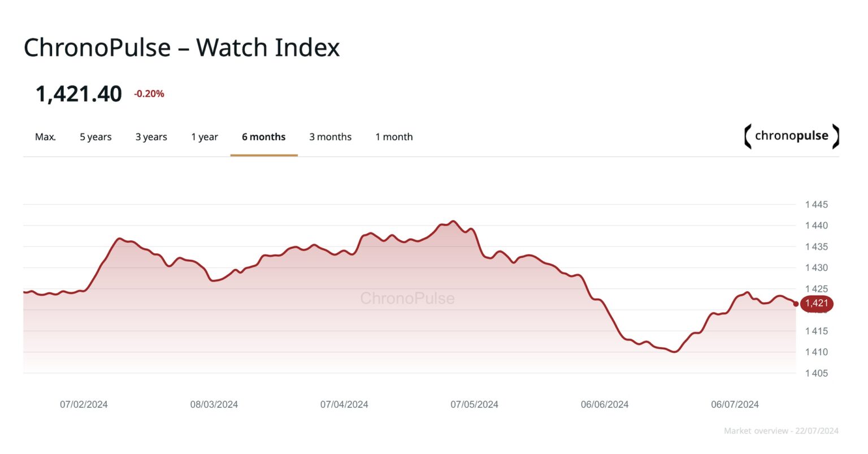The image size is (868, 454).
Task: Click the 1 445 gridline label
Action: tap(816, 204)
